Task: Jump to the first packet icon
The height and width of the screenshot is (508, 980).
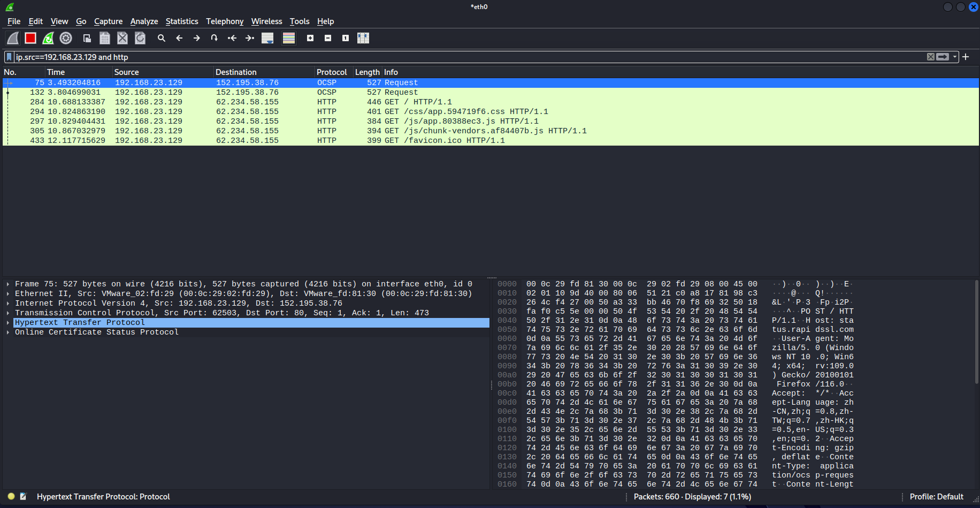Action: tap(232, 38)
